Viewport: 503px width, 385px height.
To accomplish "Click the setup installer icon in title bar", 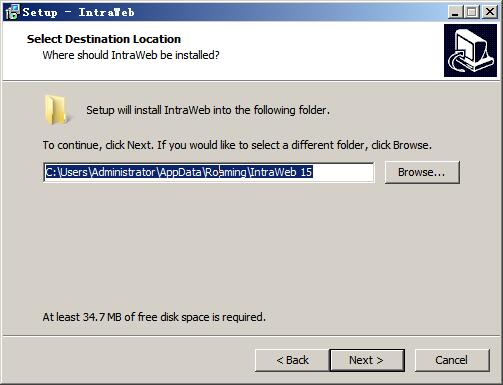I will tap(13, 12).
